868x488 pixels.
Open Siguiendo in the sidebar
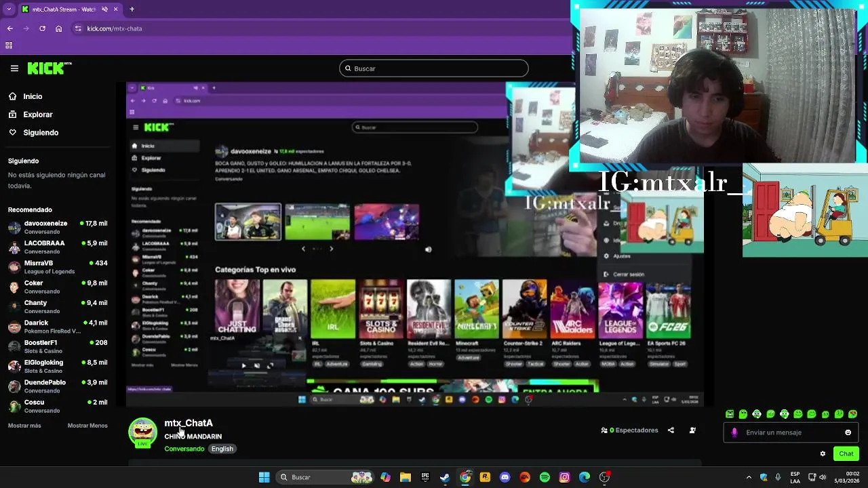(41, 133)
